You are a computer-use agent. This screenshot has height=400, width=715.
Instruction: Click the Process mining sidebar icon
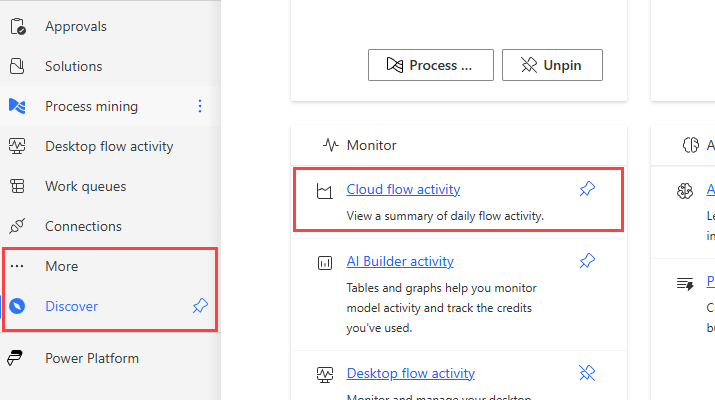click(x=17, y=107)
